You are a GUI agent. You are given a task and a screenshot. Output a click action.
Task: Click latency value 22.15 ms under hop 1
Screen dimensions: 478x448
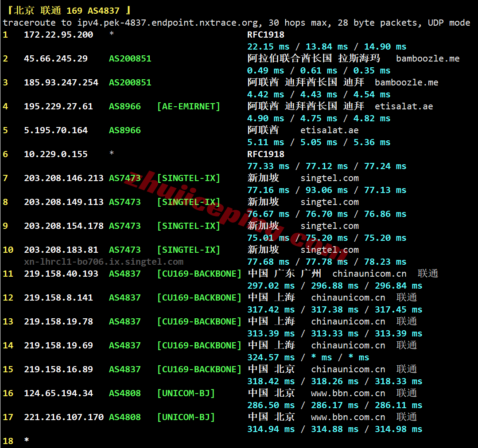(268, 46)
